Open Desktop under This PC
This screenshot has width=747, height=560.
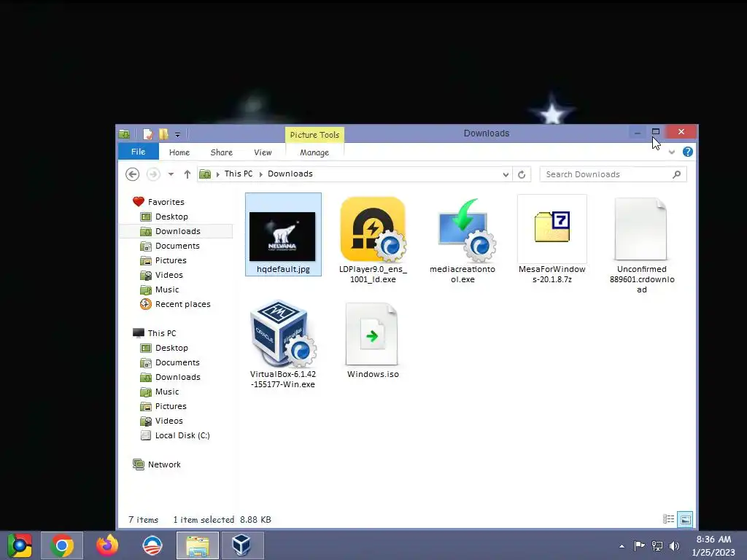point(171,348)
